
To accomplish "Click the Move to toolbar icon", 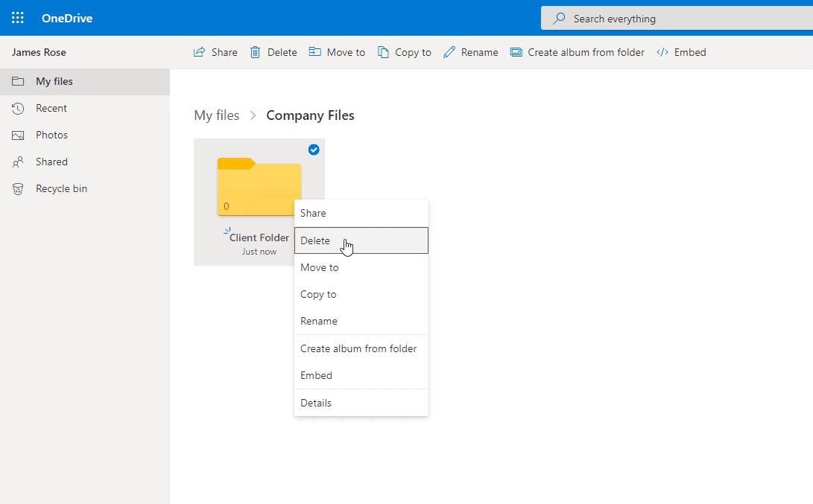I will pos(314,51).
